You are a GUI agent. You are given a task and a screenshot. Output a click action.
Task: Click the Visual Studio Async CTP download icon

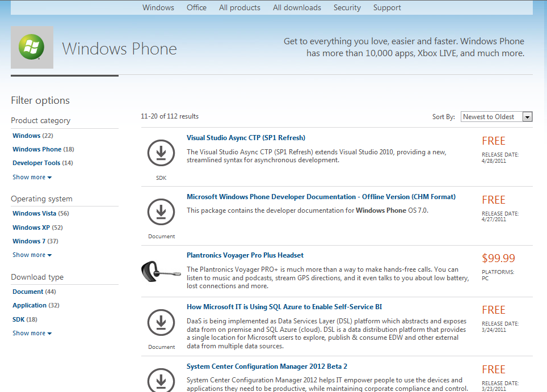161,153
